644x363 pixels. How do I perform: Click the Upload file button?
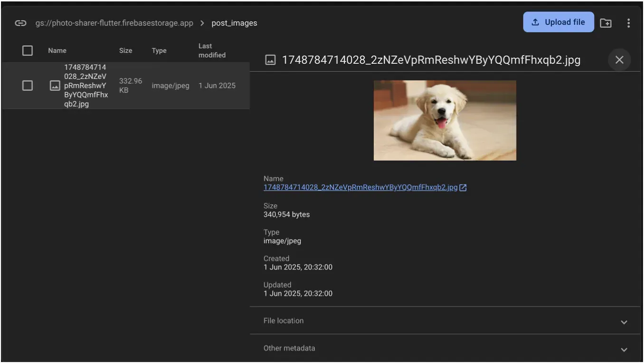[559, 22]
